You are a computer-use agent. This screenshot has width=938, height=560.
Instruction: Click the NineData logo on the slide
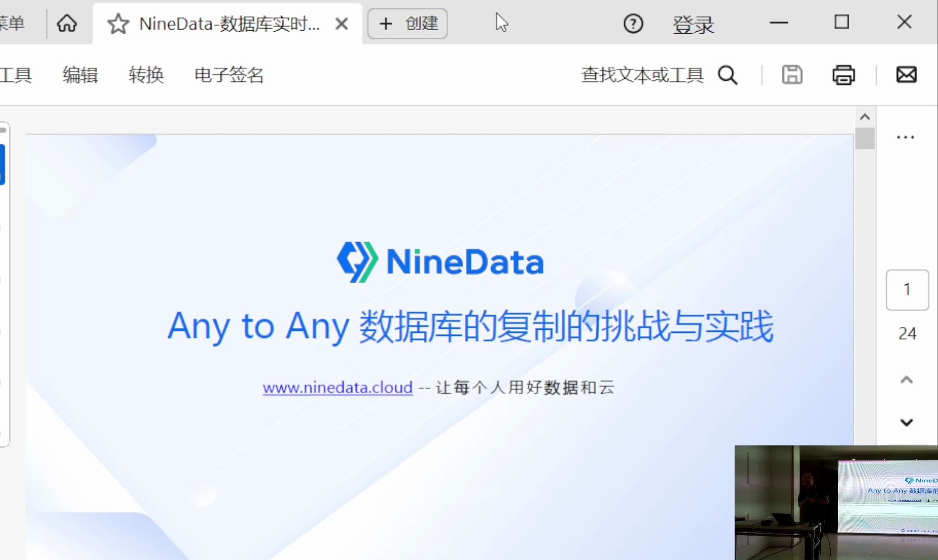point(440,262)
